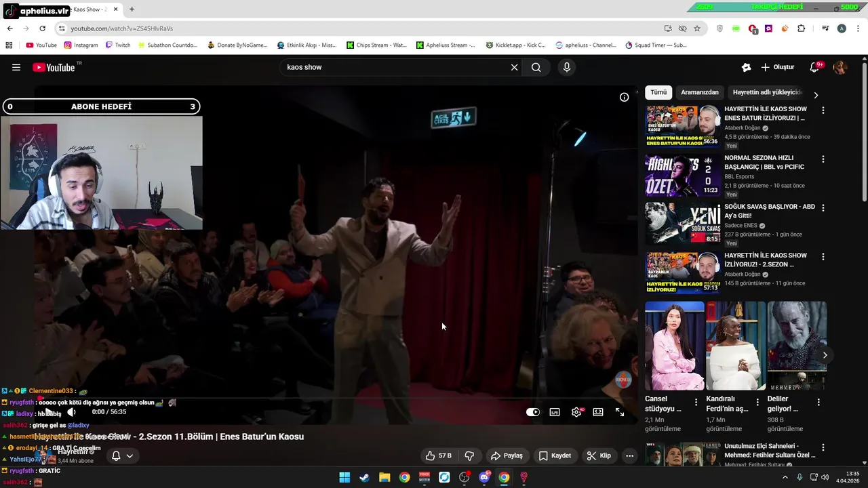Screen dimensions: 868x488
Task: Open subscription notification bell dropdown
Action: [x=122, y=456]
